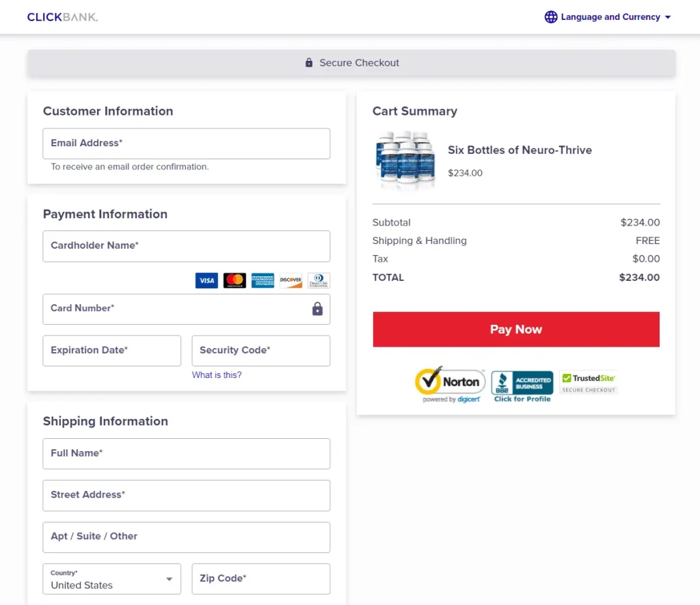
Task: Click the Six Bottles of Neuro-Thrive title
Action: tap(519, 150)
